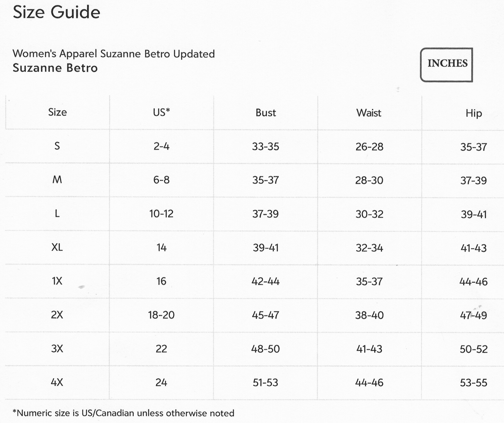Click the Size Guide heading
The height and width of the screenshot is (423, 504).
tap(56, 13)
